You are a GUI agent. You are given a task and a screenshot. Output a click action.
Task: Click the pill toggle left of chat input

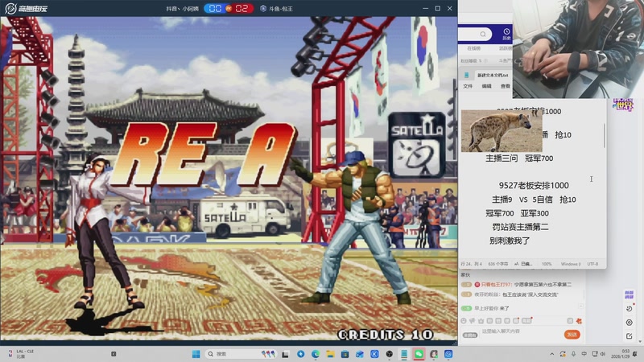(470, 335)
